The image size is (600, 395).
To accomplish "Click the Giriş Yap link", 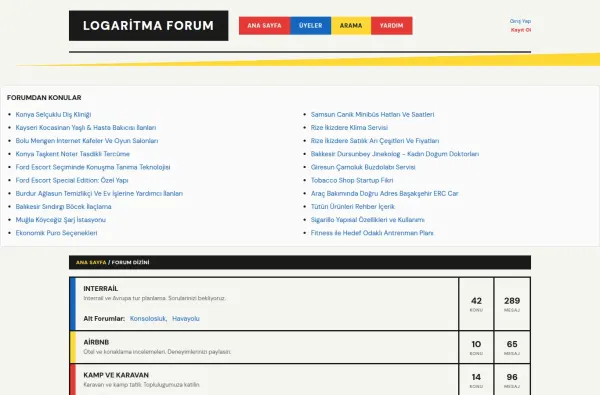I will (520, 21).
